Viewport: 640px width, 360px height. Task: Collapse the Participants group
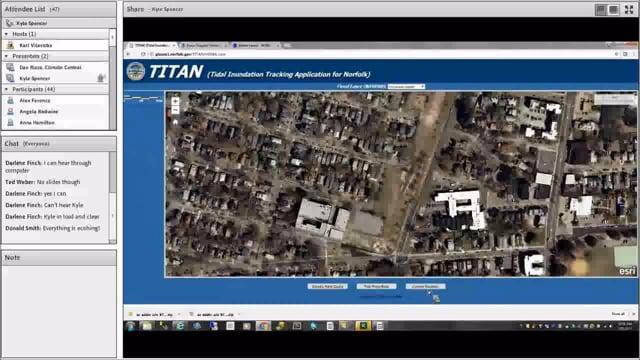[x=6, y=89]
